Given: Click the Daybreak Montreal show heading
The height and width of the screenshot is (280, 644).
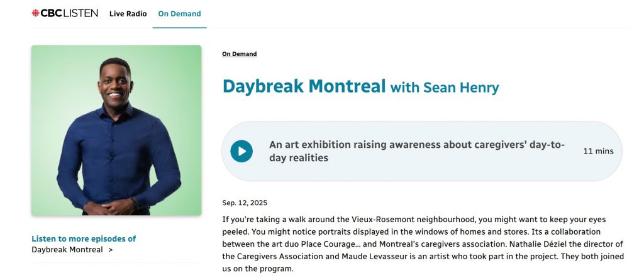Looking at the screenshot, I should [304, 86].
